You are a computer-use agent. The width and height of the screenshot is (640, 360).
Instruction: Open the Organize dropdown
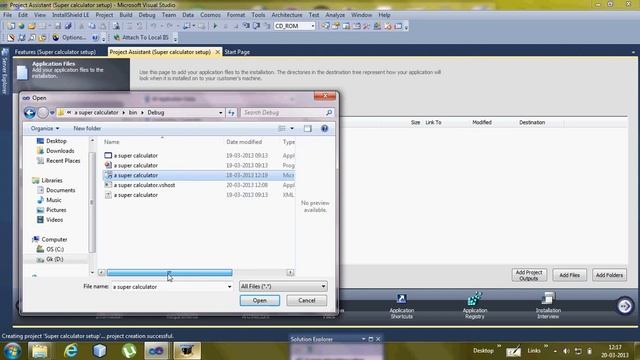[x=45, y=128]
